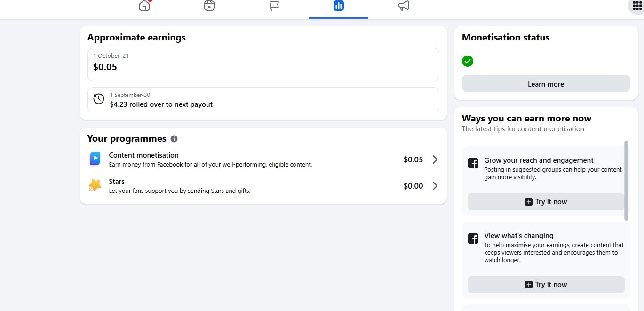Click Facebook icon beside View what's changing
644x311 pixels.
pyautogui.click(x=473, y=239)
